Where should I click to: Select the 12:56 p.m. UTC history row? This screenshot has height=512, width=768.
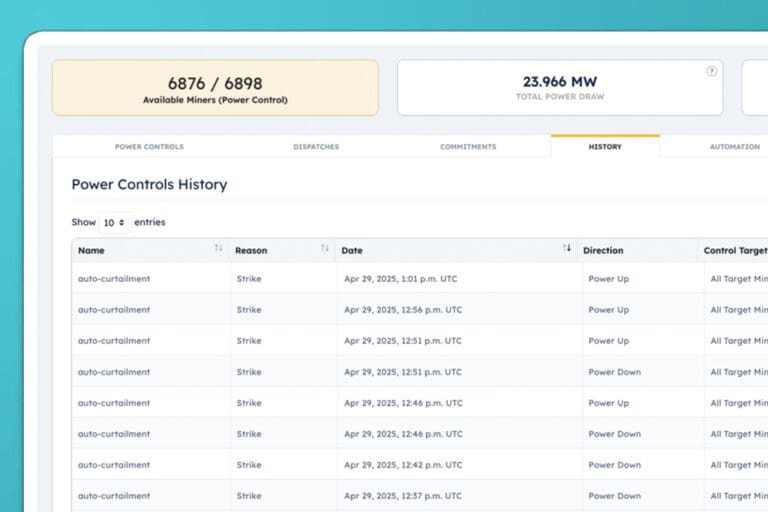pos(403,310)
